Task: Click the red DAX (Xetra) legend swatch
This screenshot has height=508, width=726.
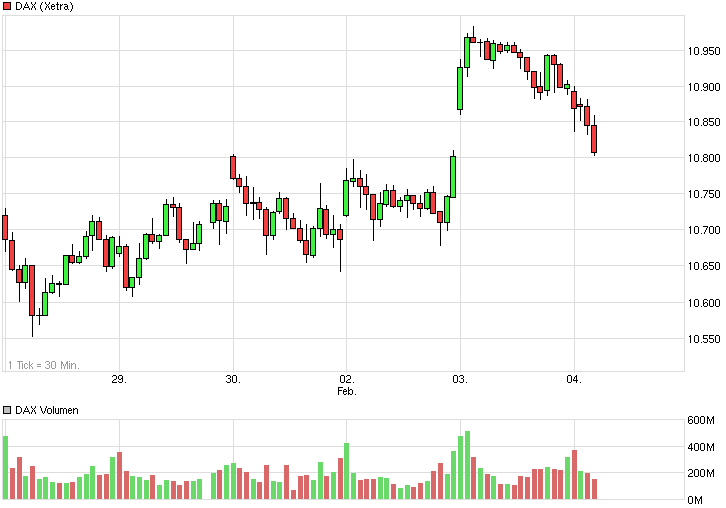Action: (x=7, y=6)
